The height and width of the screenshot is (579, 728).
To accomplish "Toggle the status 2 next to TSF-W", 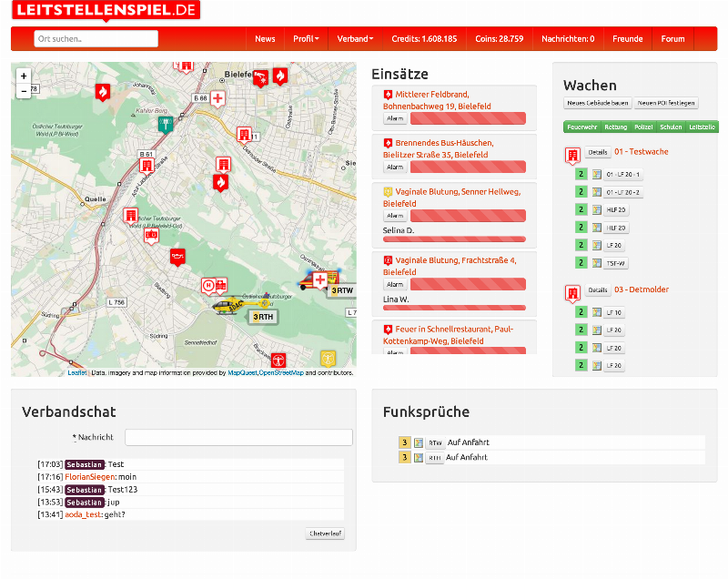I will coord(580,262).
